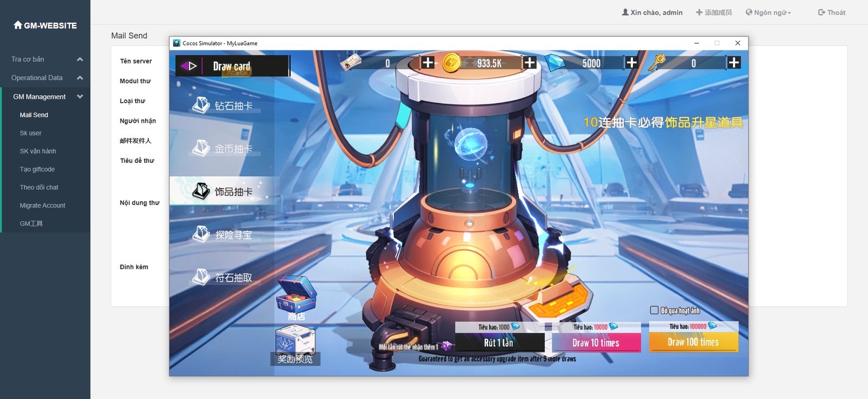Add gold coins with plus button
Viewport: 868px width, 399px height.
point(530,63)
